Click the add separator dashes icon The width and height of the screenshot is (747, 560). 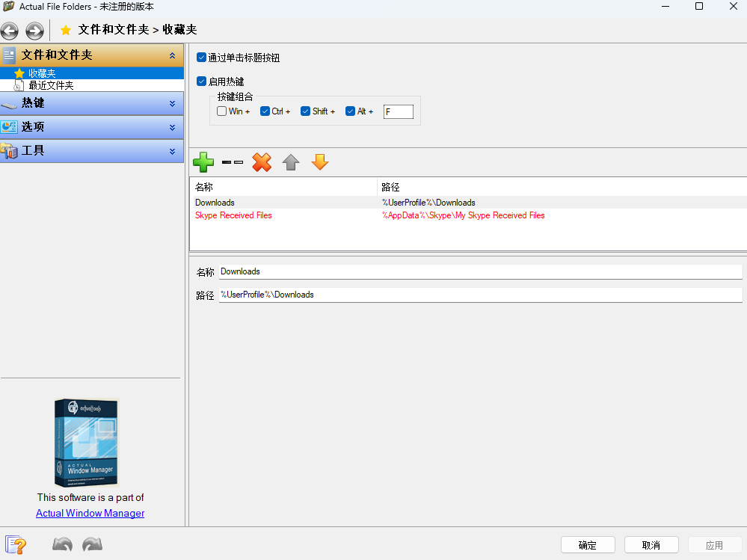233,162
